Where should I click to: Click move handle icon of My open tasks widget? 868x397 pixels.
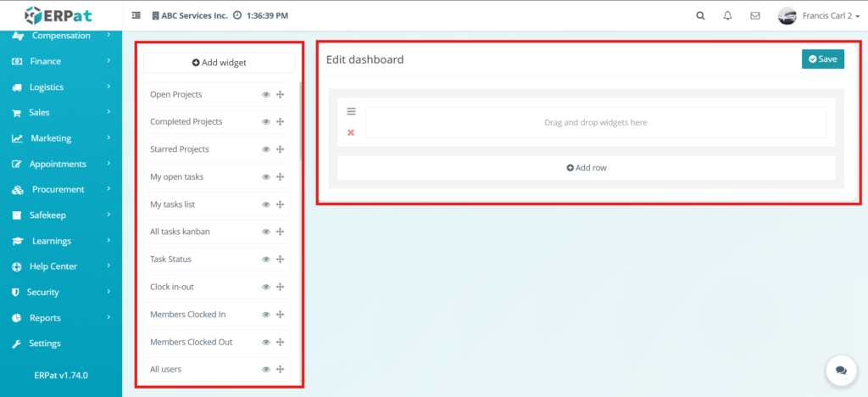click(280, 177)
